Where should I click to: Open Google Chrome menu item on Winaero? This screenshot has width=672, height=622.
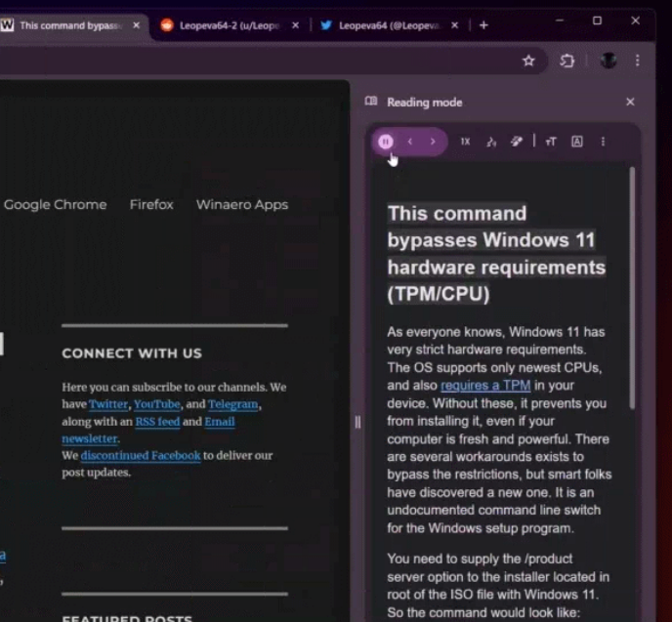pyautogui.click(x=55, y=205)
